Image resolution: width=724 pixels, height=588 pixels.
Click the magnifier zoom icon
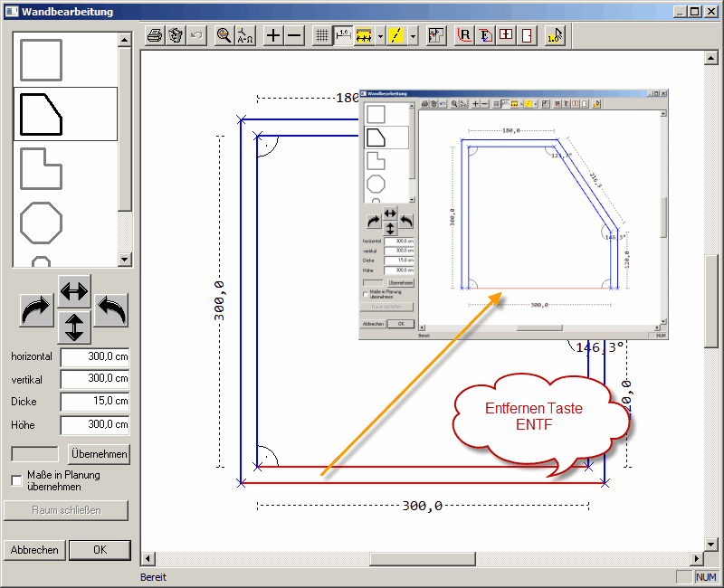pyautogui.click(x=224, y=35)
